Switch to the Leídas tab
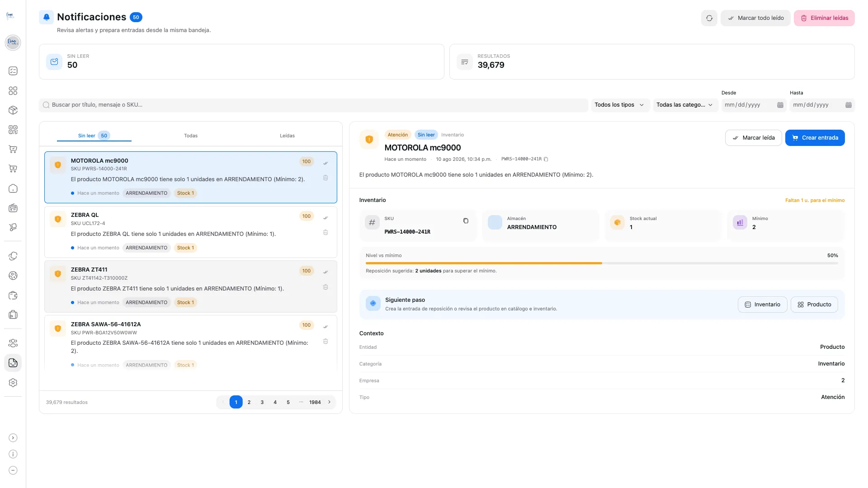The width and height of the screenshot is (868, 488). (x=287, y=136)
